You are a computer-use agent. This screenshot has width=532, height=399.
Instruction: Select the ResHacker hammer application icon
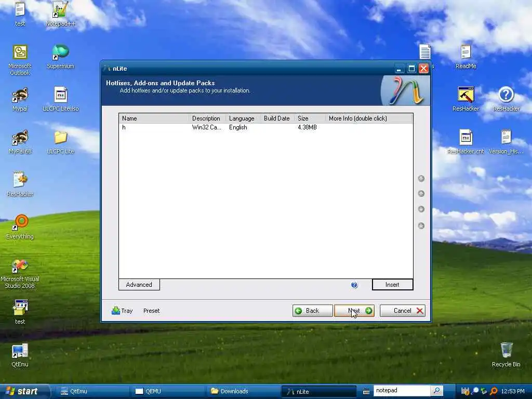[465, 99]
